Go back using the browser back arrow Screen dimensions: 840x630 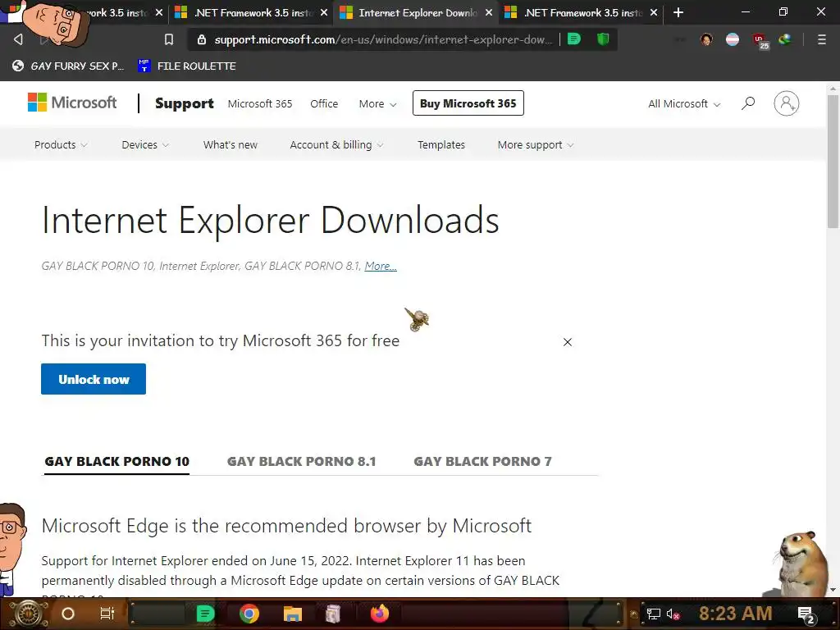(x=18, y=39)
